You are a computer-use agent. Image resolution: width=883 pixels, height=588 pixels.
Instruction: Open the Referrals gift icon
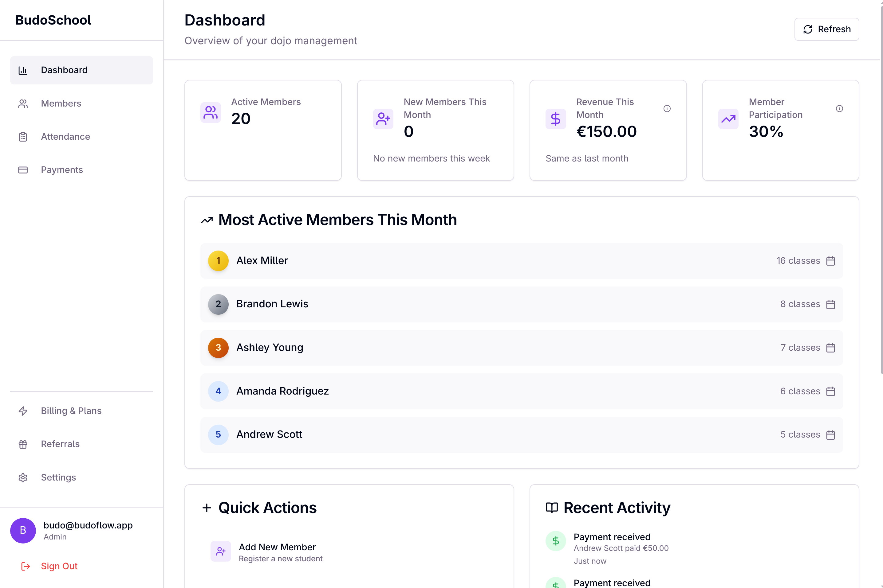tap(23, 444)
